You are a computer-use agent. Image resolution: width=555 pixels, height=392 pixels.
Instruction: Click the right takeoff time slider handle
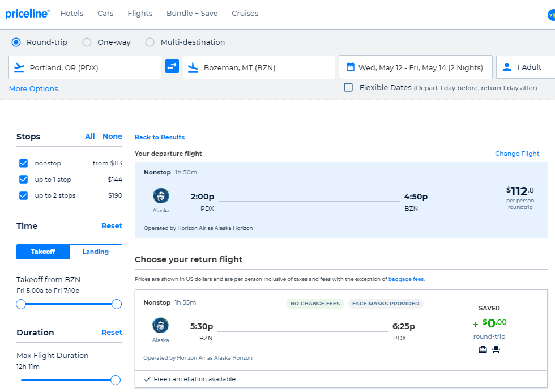click(117, 304)
